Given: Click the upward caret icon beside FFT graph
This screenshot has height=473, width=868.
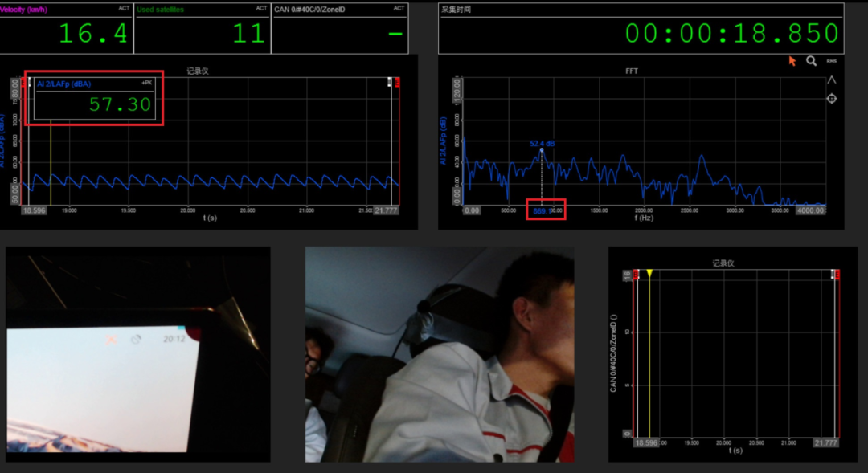Looking at the screenshot, I should click(832, 80).
